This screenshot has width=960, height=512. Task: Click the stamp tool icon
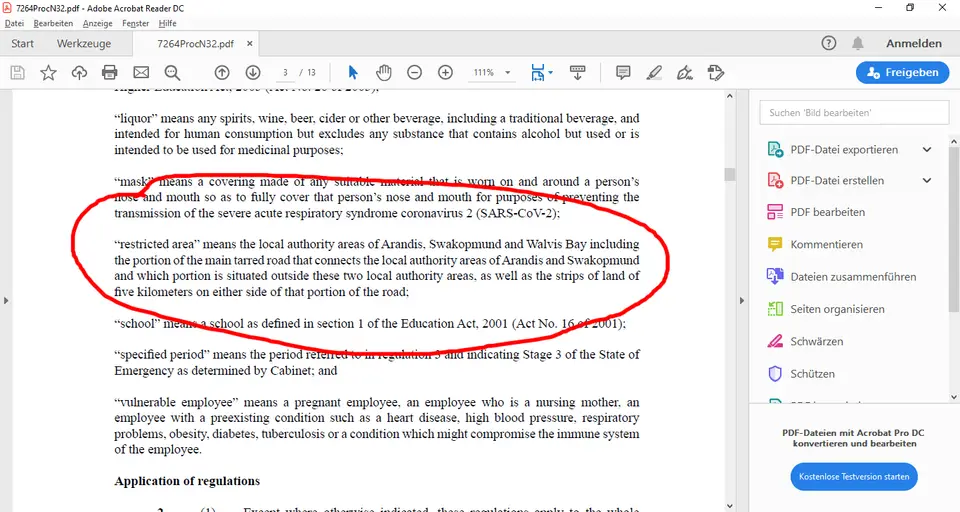pos(716,73)
